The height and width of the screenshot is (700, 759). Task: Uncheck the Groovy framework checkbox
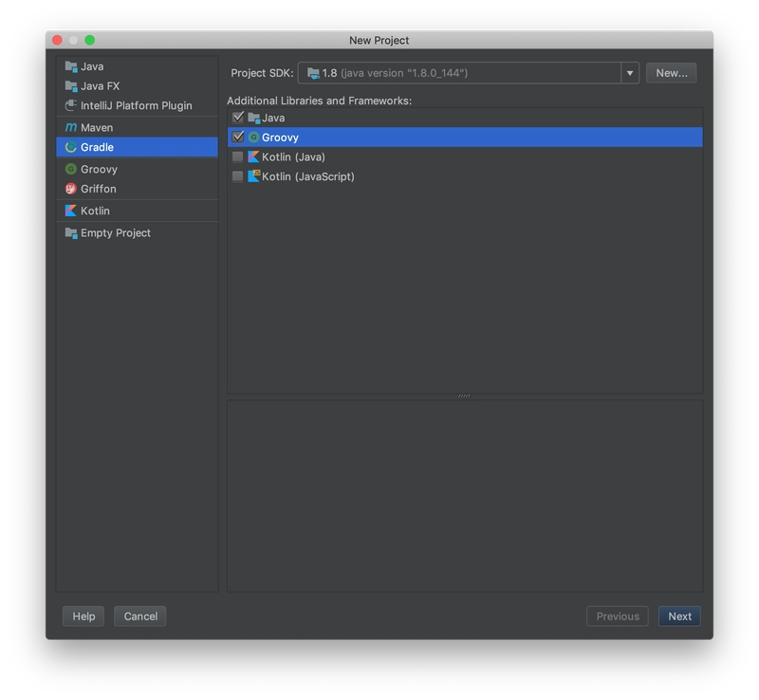[238, 137]
